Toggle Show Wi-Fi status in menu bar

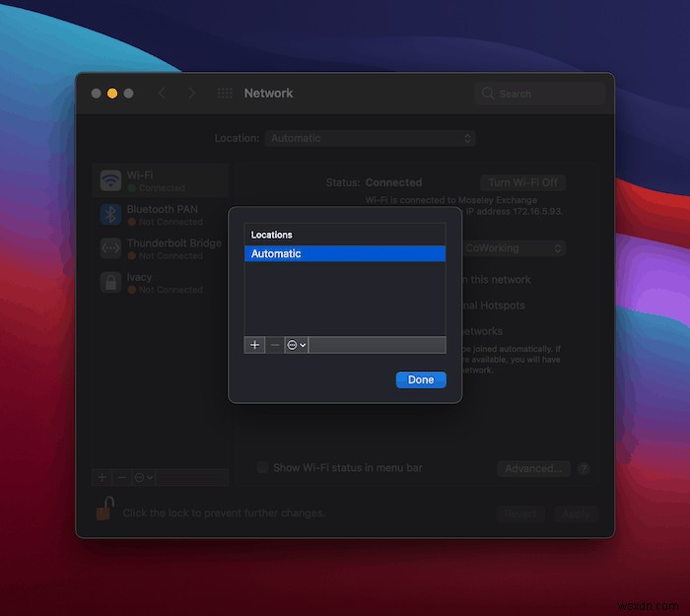click(262, 467)
